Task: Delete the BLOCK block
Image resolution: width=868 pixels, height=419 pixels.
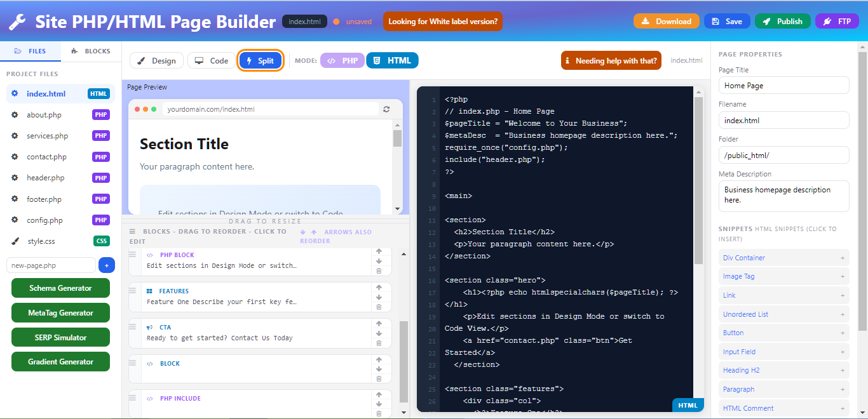Action: tap(379, 378)
